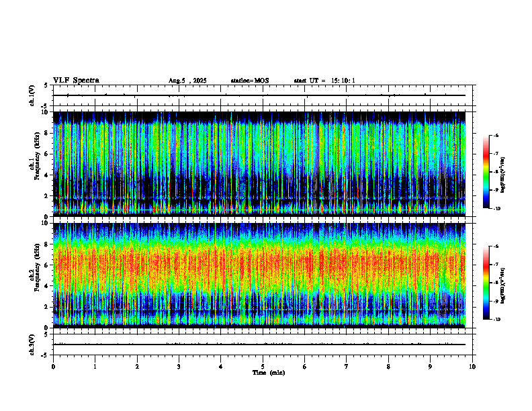Click the "VLF Spectra" plot title

76,81
